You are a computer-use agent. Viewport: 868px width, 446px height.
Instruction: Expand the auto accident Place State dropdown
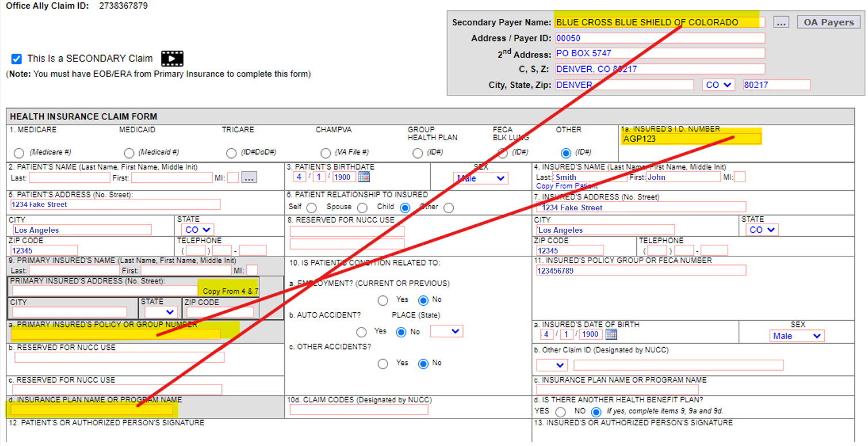(x=446, y=331)
